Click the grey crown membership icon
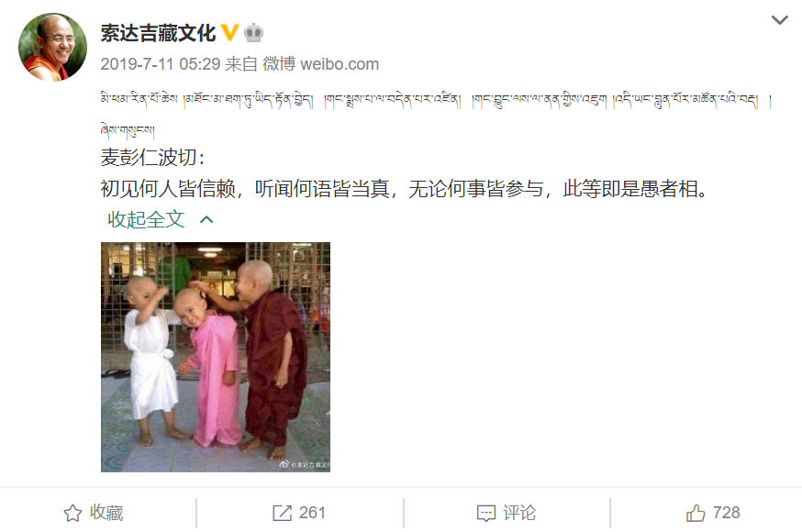The height and width of the screenshot is (532, 802). (x=253, y=33)
